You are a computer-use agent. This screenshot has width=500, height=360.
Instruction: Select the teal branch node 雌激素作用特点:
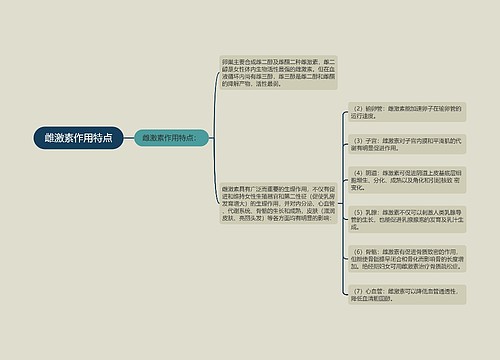pyautogui.click(x=171, y=138)
